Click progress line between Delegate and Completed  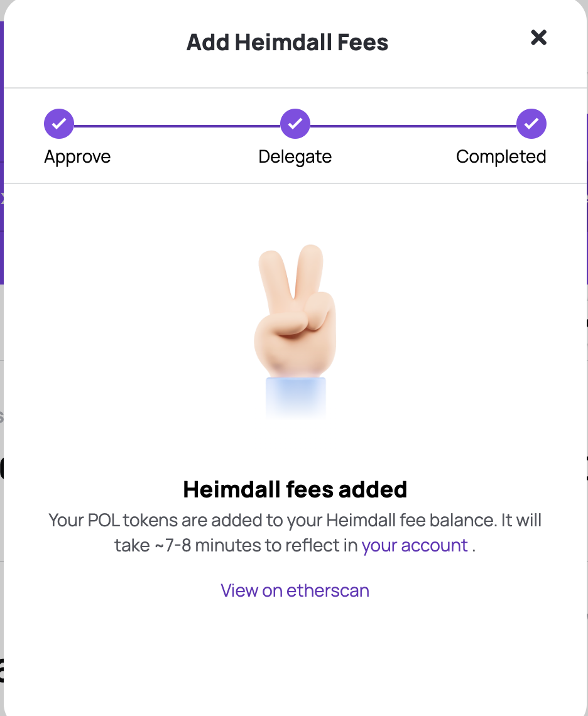(x=413, y=126)
